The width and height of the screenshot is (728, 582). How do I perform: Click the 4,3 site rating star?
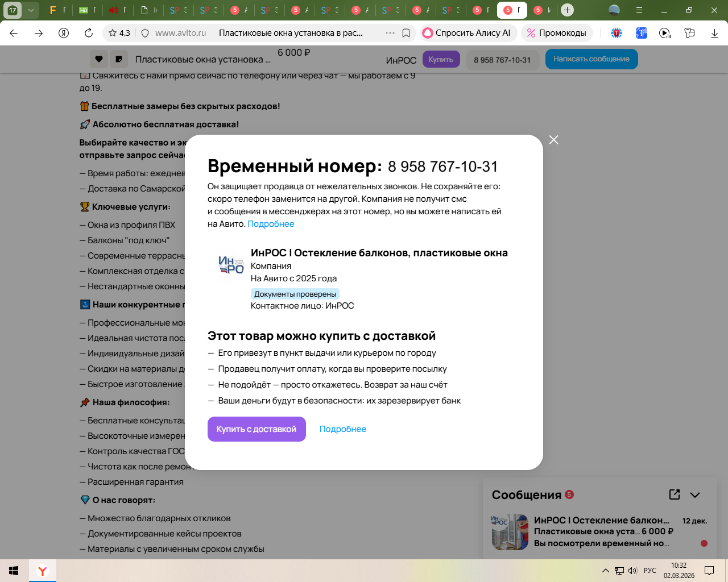pyautogui.click(x=119, y=33)
